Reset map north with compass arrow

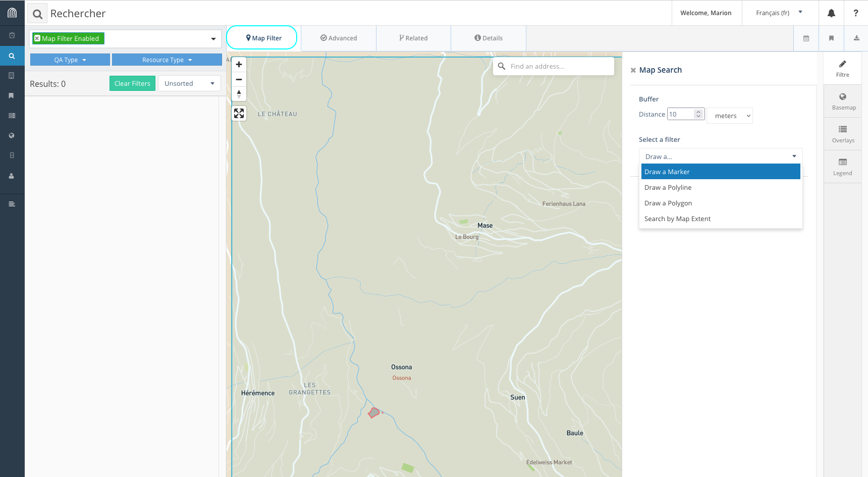239,93
